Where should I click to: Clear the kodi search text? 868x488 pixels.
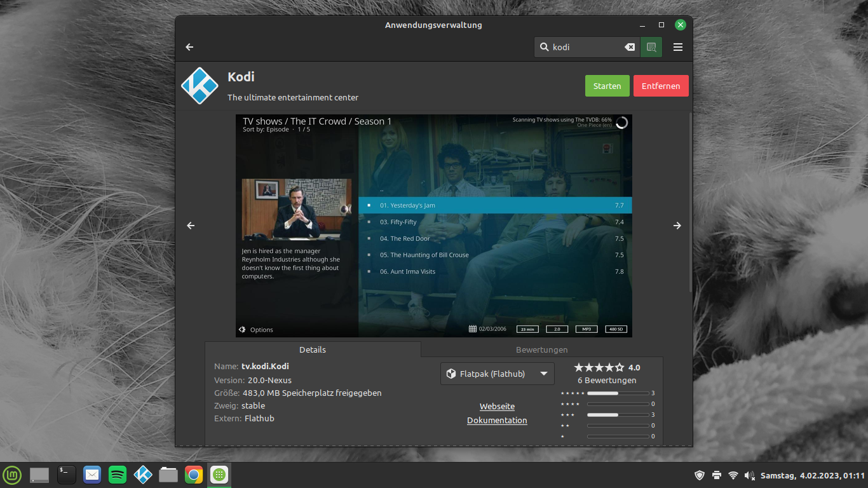coord(630,47)
